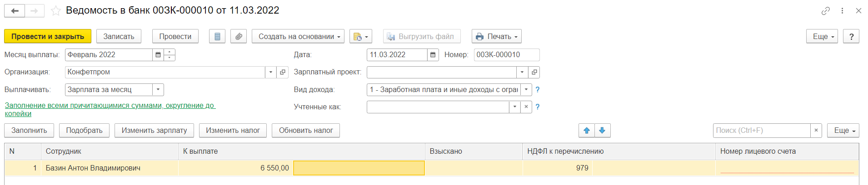Click the month stepper on Месяц выплаты
The height and width of the screenshot is (185, 868).
[x=170, y=55]
